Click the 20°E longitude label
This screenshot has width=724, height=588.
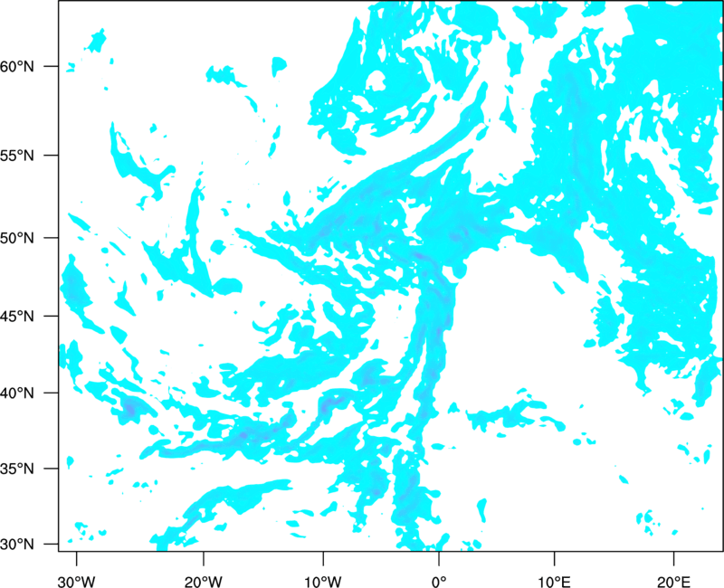tap(673, 582)
